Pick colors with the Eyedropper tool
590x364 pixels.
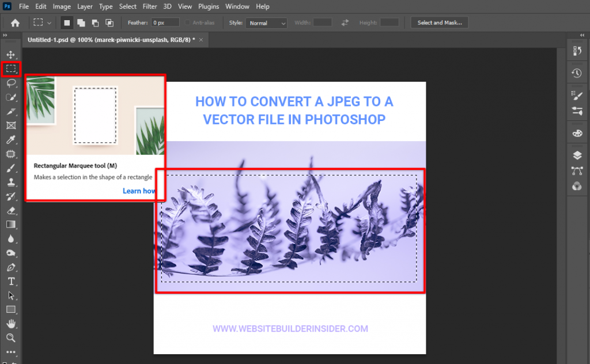(12, 140)
